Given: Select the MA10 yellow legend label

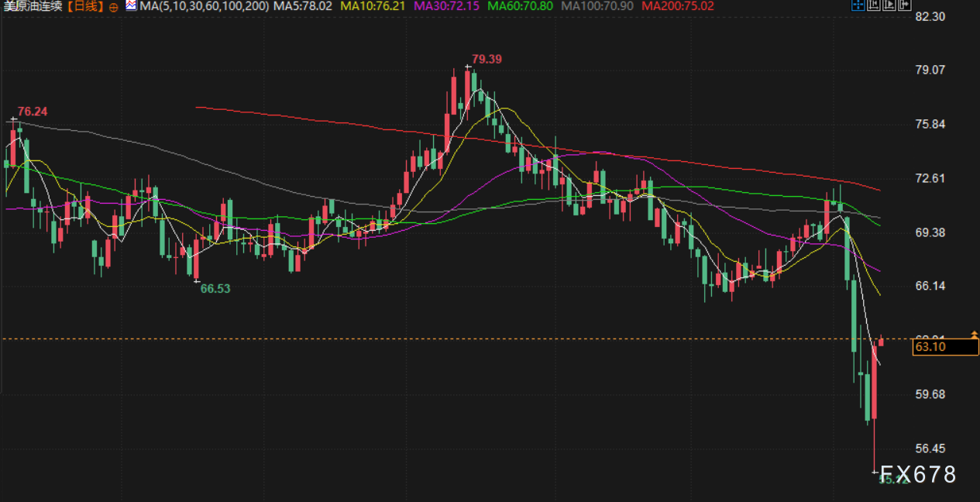Looking at the screenshot, I should 374,6.
